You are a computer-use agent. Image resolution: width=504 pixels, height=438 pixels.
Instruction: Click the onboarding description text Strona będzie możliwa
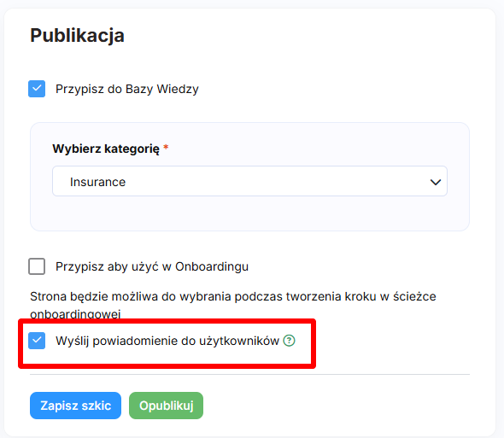[233, 305]
